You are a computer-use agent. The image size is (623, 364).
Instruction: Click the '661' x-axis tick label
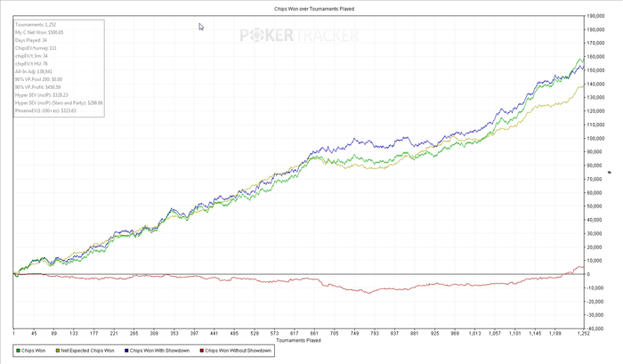[x=314, y=334]
